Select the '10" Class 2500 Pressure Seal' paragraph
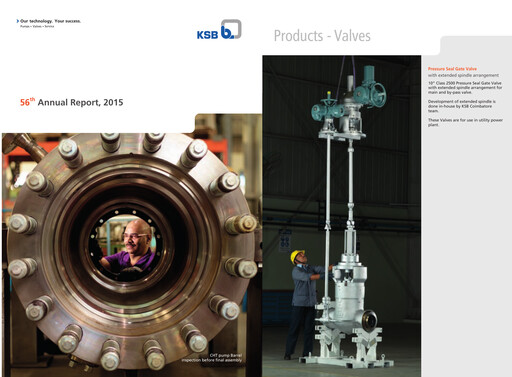The image size is (512, 377). 465,87
